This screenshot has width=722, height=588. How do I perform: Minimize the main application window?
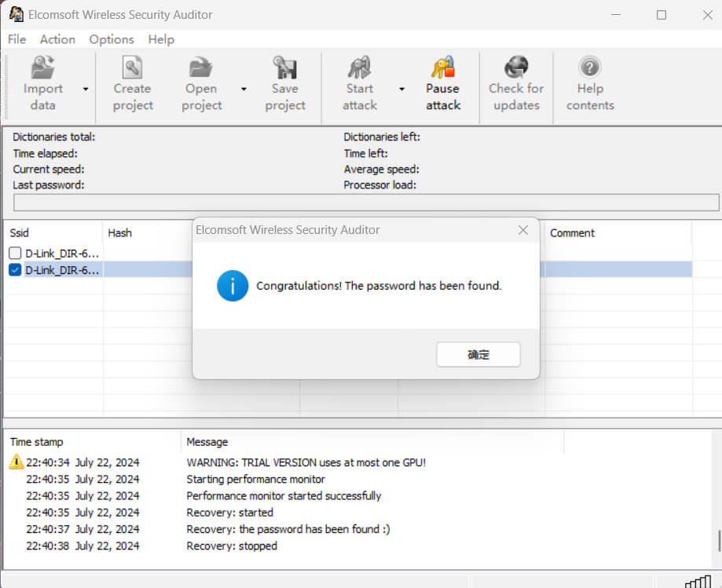[616, 15]
